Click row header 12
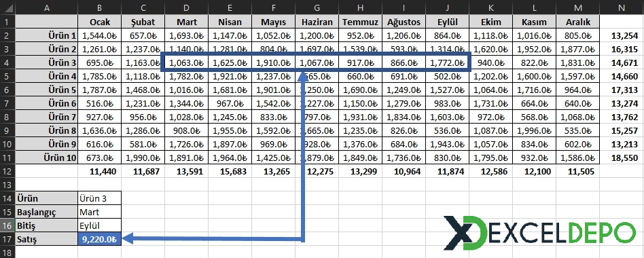This screenshot has height=258, width=644. (x=7, y=171)
